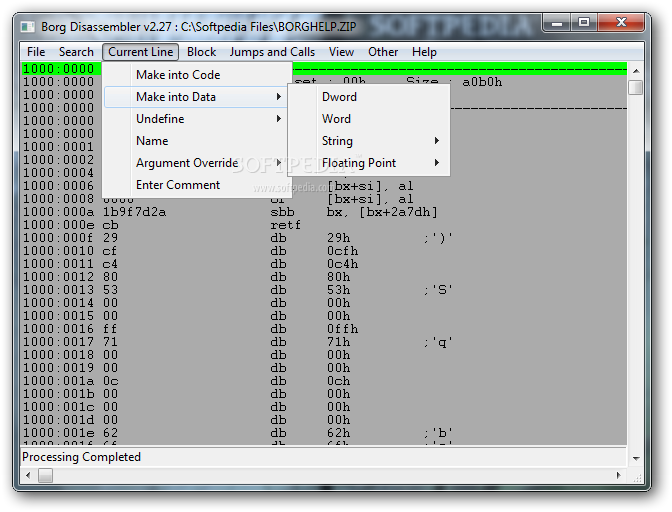Select Word data type
Screen dimensions: 672x512
coord(369,119)
